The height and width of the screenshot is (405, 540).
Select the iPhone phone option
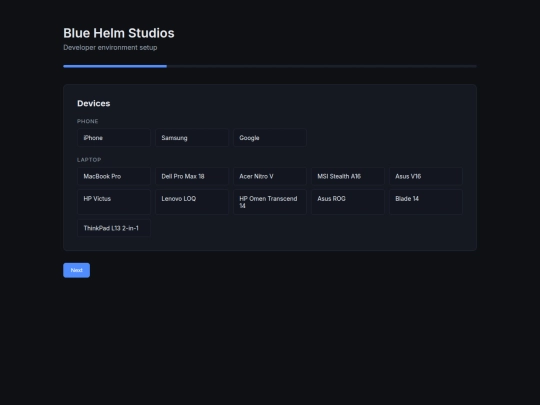pos(114,138)
